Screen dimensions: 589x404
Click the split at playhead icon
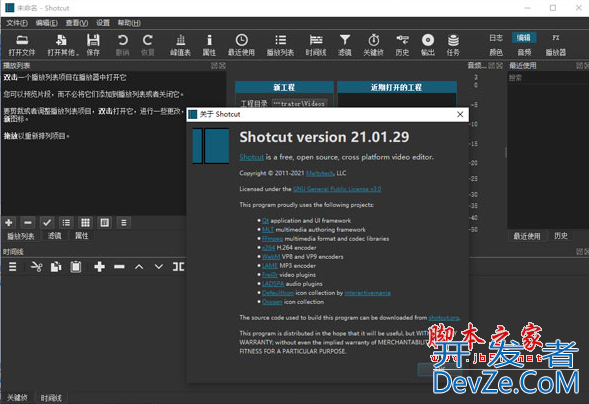pos(178,267)
